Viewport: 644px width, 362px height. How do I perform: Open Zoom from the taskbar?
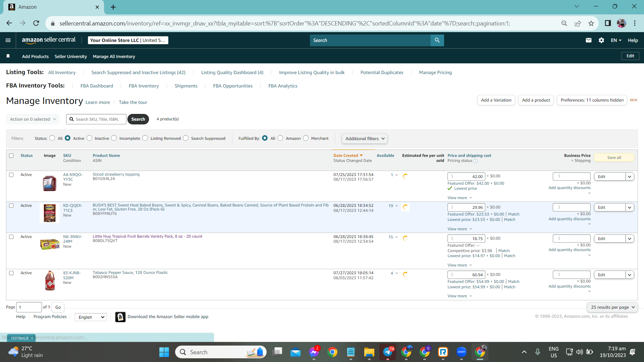click(x=462, y=352)
